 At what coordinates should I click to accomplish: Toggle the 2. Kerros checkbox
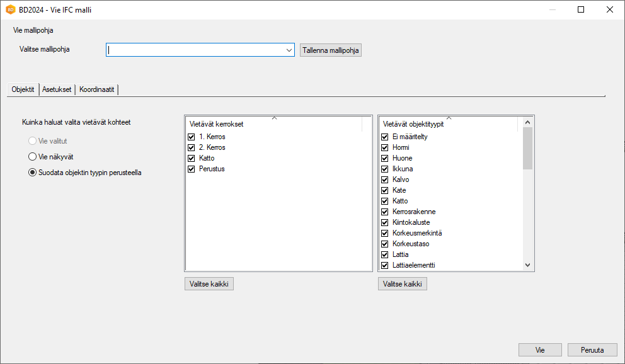191,147
